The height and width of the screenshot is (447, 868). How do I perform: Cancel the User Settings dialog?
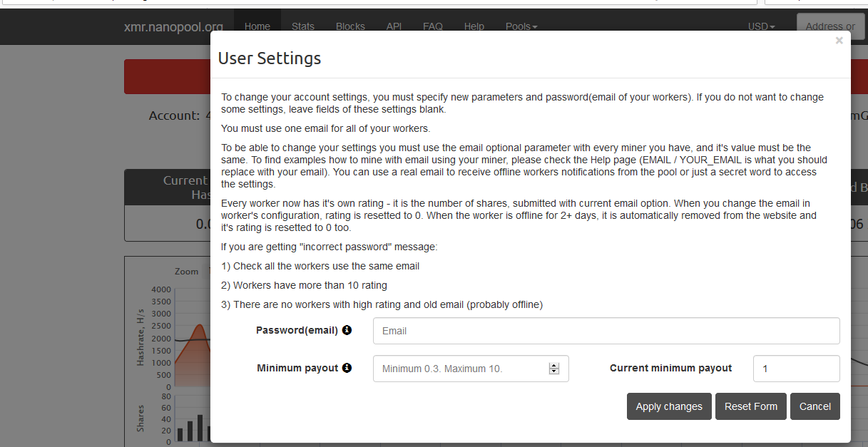(815, 406)
